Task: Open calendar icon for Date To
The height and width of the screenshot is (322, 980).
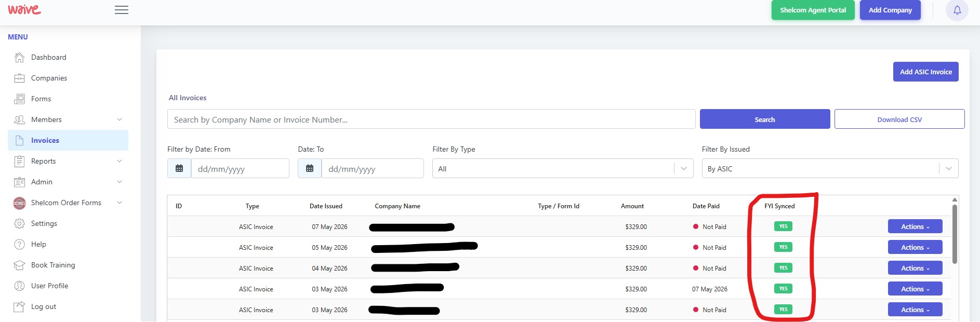Action: pyautogui.click(x=310, y=168)
